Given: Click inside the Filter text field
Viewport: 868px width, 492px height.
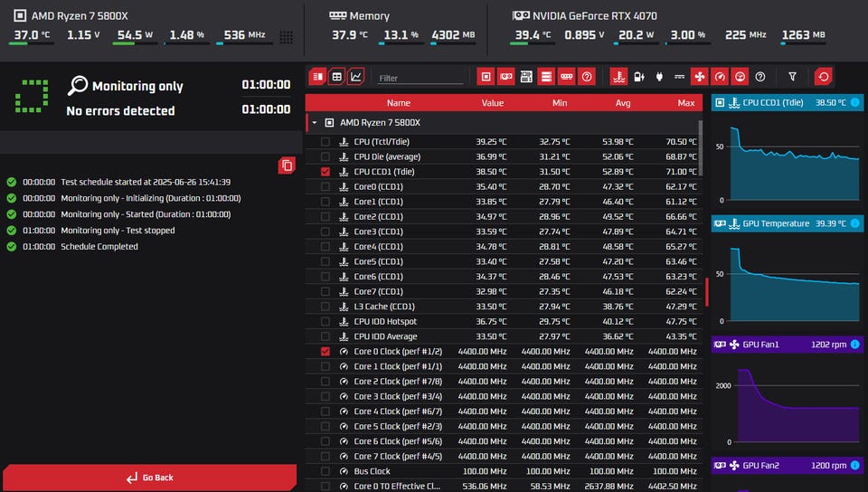Looking at the screenshot, I should [x=420, y=78].
